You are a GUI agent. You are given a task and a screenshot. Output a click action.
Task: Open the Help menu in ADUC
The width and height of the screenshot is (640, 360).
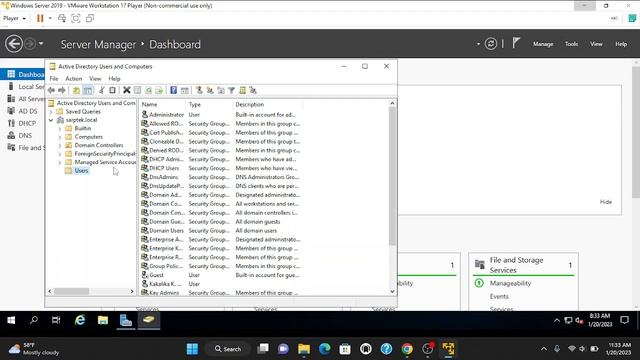(114, 78)
